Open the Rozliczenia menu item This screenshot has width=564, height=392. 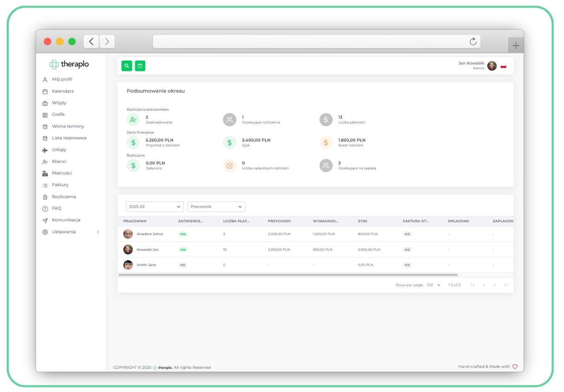coord(63,197)
